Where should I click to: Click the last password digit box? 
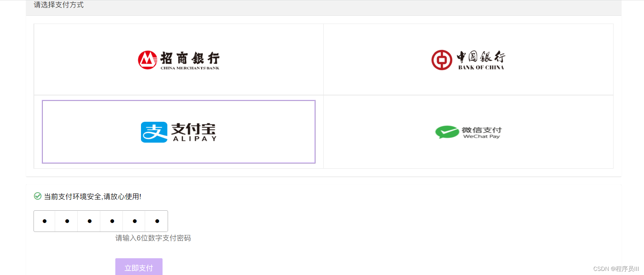pyautogui.click(x=156, y=221)
